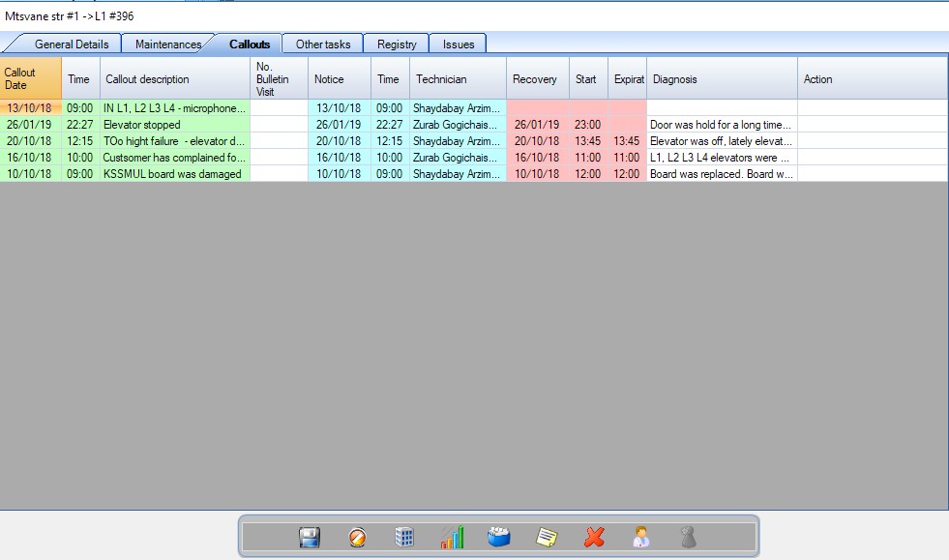Viewport: 949px width, 560px height.
Task: Click the blue card file box icon
Action: [499, 537]
